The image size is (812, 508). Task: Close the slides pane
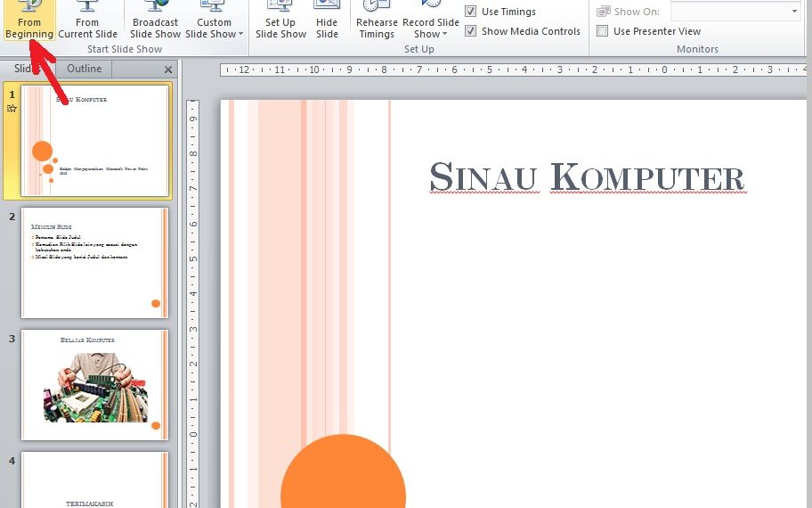click(x=168, y=70)
